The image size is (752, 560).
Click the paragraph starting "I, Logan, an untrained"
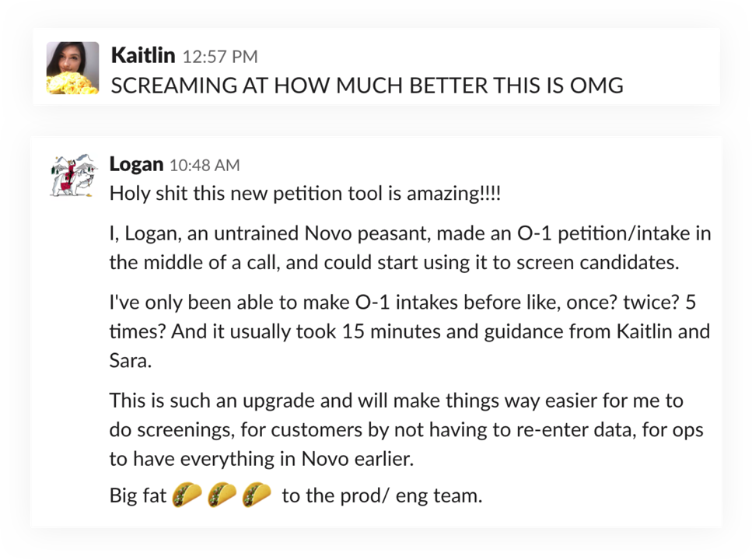tap(410, 247)
